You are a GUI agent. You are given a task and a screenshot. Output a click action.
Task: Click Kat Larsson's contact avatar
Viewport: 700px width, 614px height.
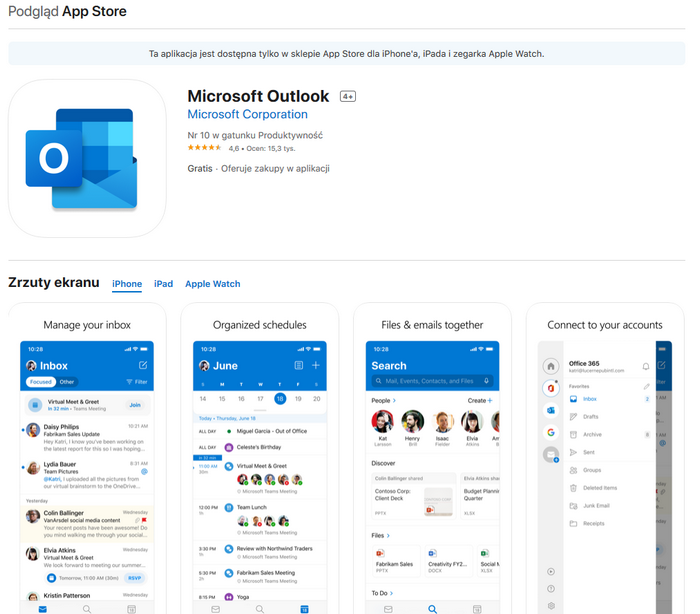click(x=383, y=422)
